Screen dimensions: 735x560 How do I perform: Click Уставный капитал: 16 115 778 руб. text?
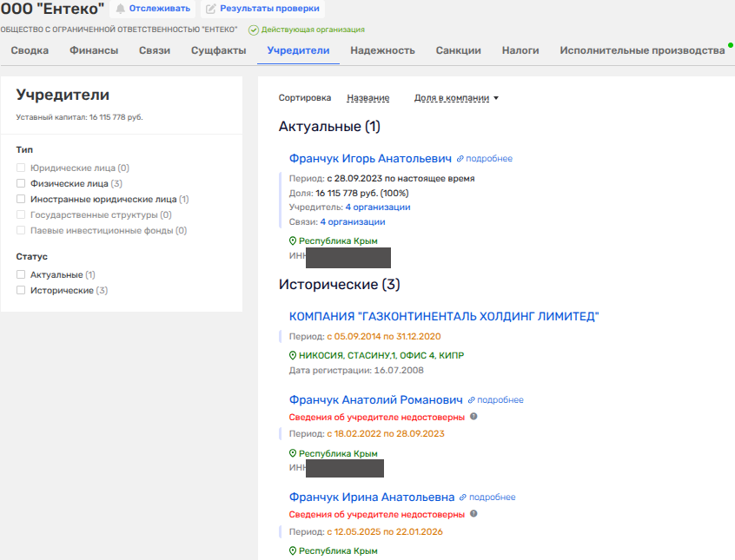[x=79, y=117]
